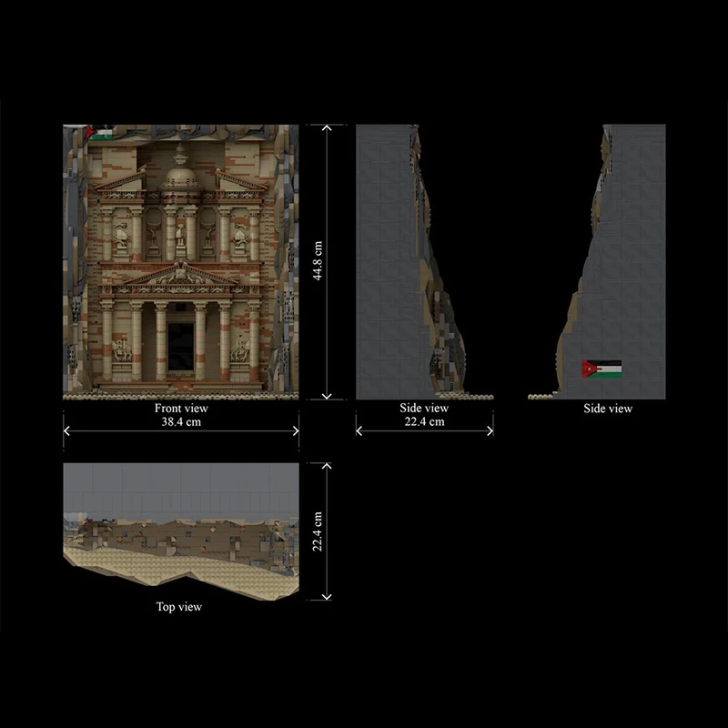Click the '38.4 cm' width measurement
Viewport: 728px width, 728px height.
point(181,422)
